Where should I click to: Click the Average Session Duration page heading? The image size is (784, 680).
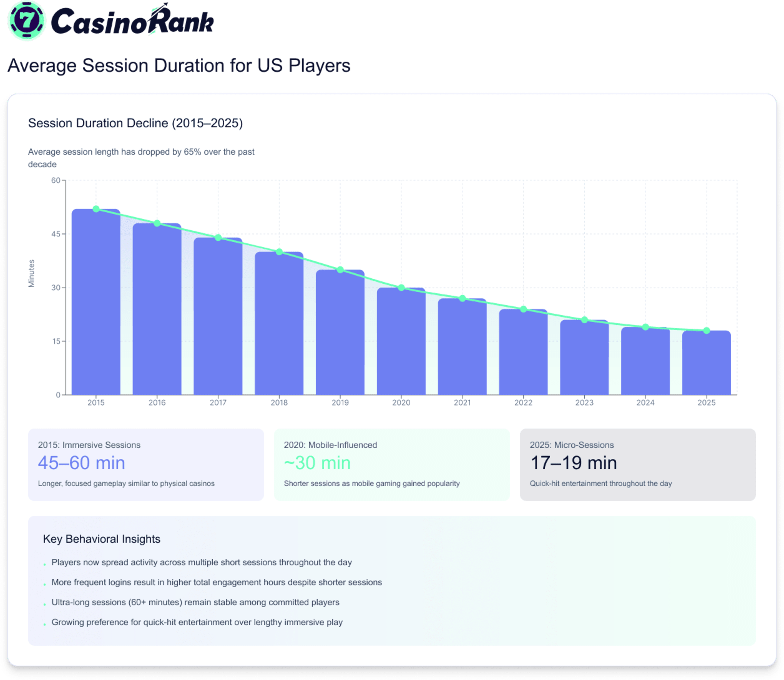point(178,65)
